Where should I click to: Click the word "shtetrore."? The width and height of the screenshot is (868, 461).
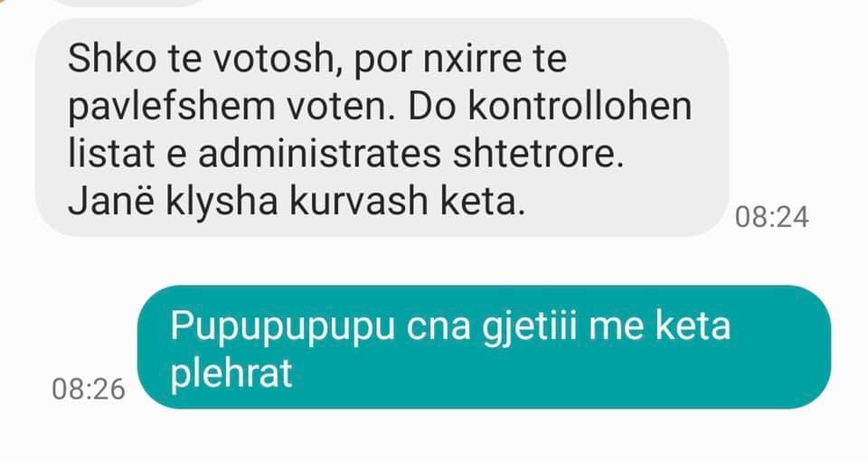coord(538,154)
